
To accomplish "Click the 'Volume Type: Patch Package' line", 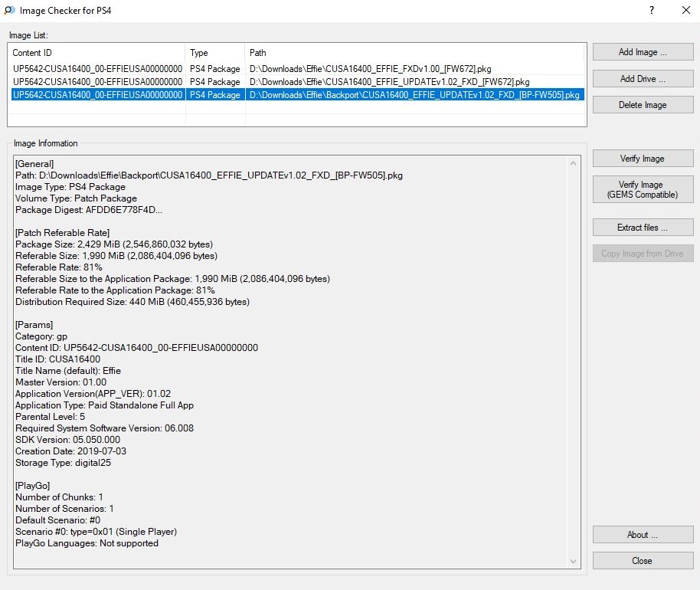I will click(76, 198).
